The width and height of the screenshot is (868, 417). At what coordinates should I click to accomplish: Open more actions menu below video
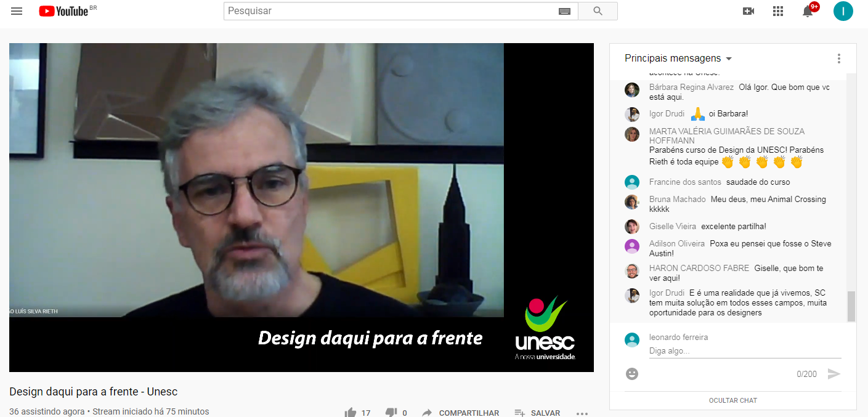tap(582, 413)
